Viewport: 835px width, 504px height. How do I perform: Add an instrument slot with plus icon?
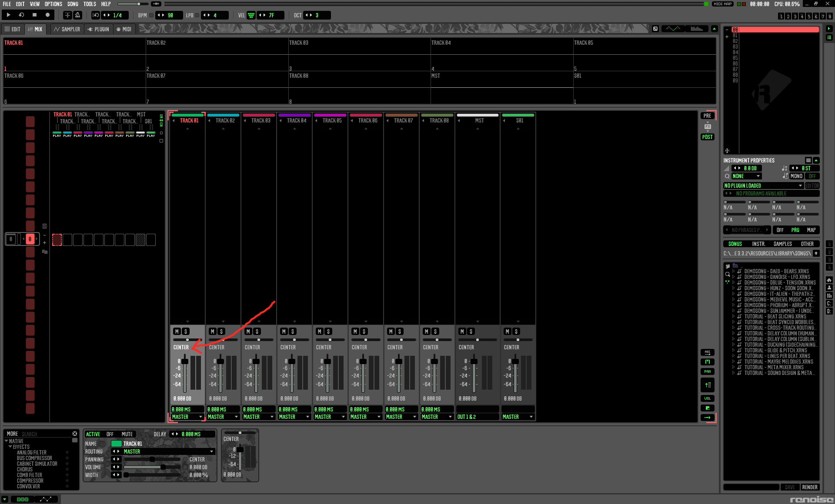727,37
